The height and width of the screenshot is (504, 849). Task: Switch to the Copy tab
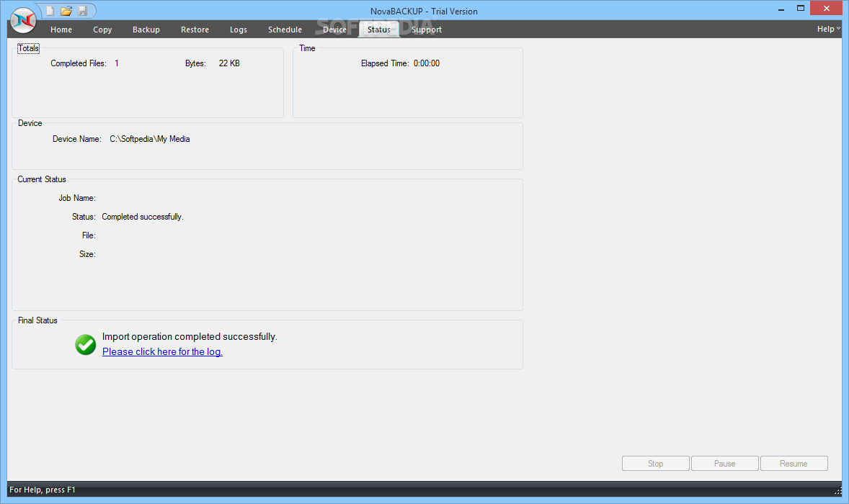pyautogui.click(x=102, y=30)
